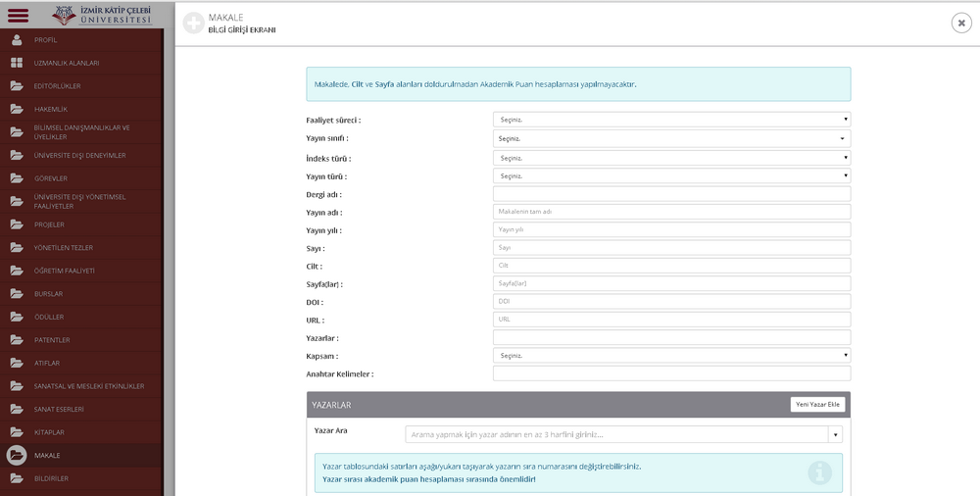
Task: Open the Hakemlik link in sidebar
Action: click(x=51, y=110)
